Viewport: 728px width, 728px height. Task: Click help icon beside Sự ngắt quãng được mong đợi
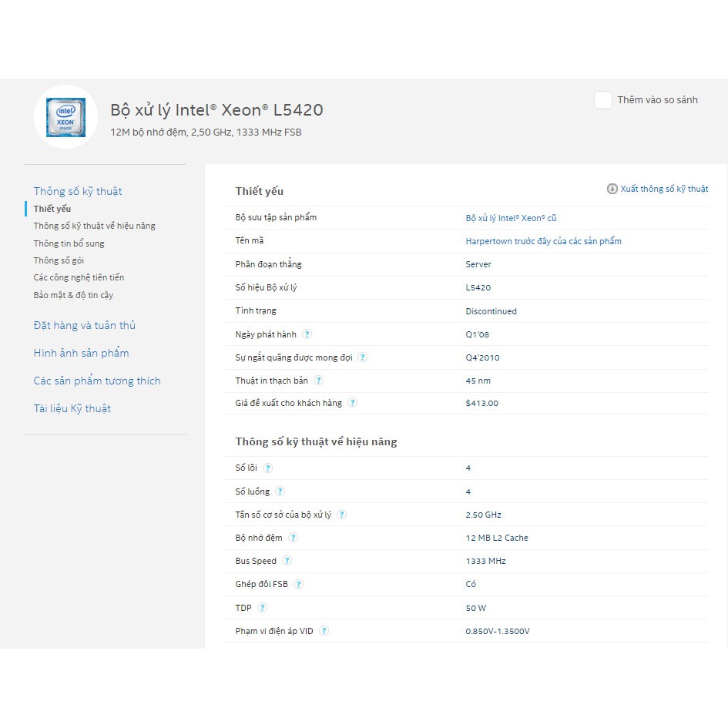click(363, 357)
